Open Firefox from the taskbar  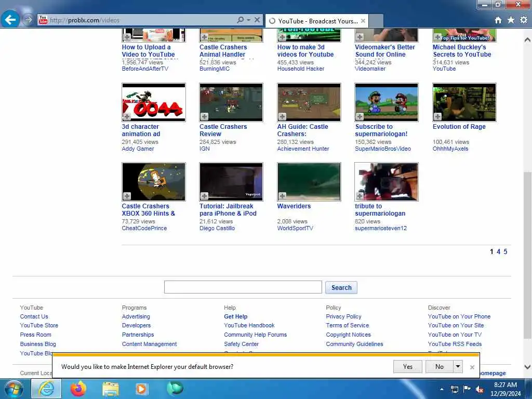point(78,389)
